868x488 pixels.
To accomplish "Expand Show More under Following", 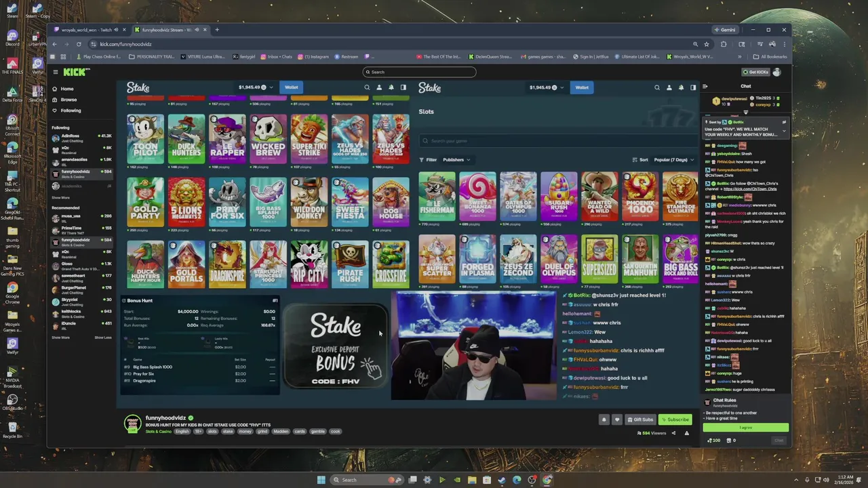I will click(60, 197).
